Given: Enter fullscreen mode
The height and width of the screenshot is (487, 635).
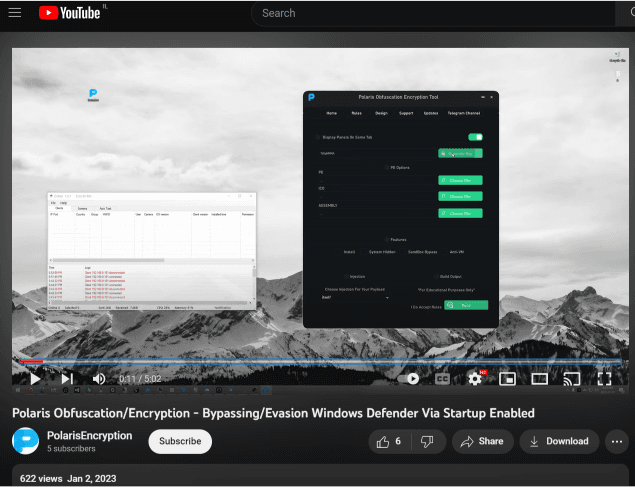Looking at the screenshot, I should pyautogui.click(x=604, y=379).
